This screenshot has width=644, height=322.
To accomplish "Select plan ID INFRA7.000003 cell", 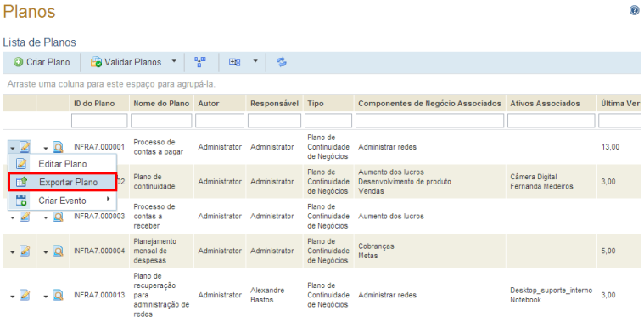I will pyautogui.click(x=99, y=217).
